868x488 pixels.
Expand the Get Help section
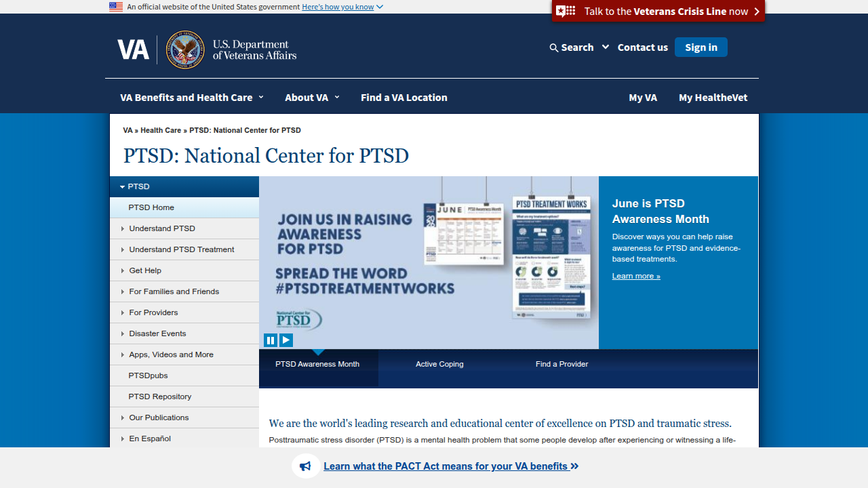(184, 270)
